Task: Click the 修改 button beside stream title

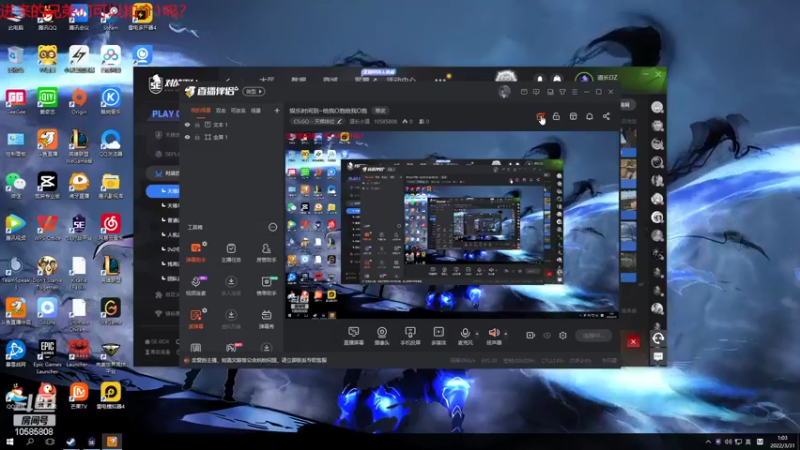Action: [381, 110]
